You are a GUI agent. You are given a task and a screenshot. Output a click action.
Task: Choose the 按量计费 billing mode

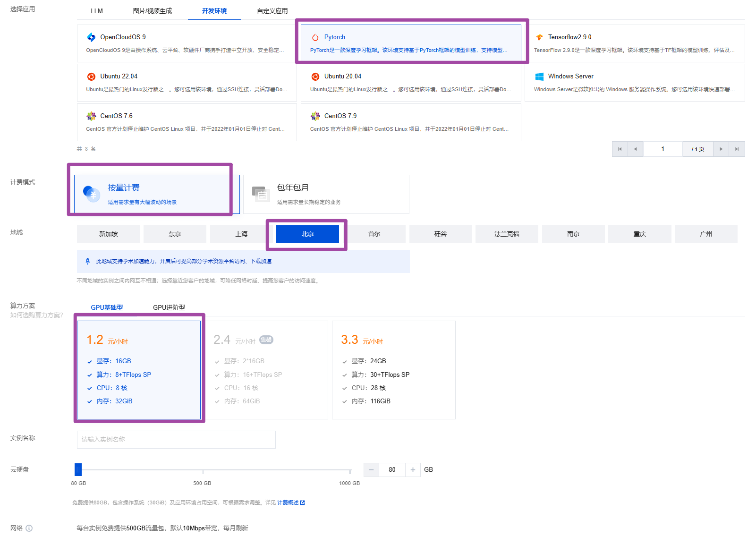pos(157,194)
